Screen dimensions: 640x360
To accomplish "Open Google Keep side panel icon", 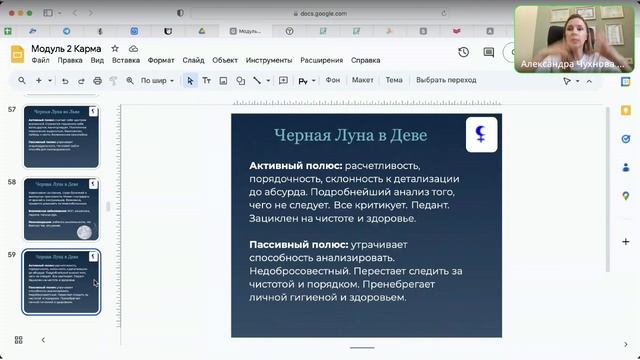I will tap(625, 110).
